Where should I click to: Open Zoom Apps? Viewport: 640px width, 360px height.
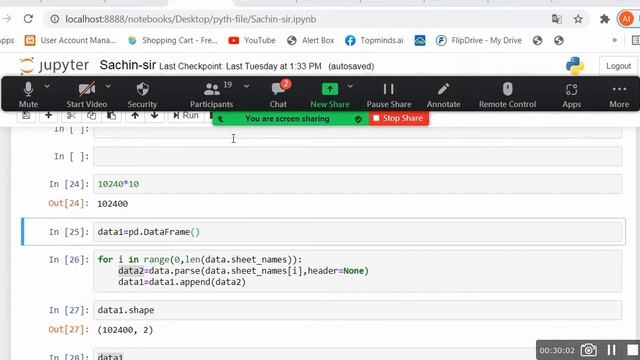(571, 95)
